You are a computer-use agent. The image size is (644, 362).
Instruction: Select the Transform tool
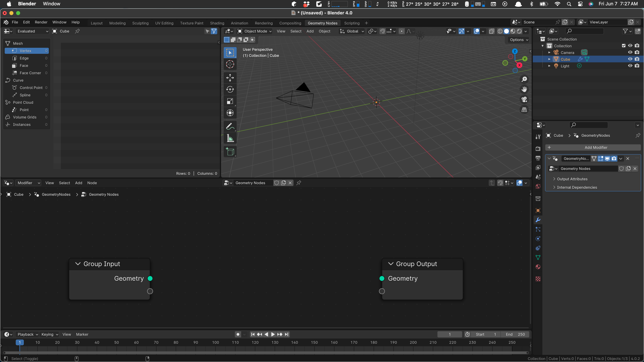[230, 113]
